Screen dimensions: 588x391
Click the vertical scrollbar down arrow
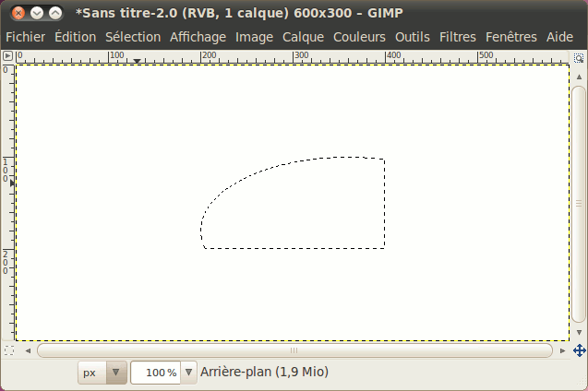[x=579, y=332]
